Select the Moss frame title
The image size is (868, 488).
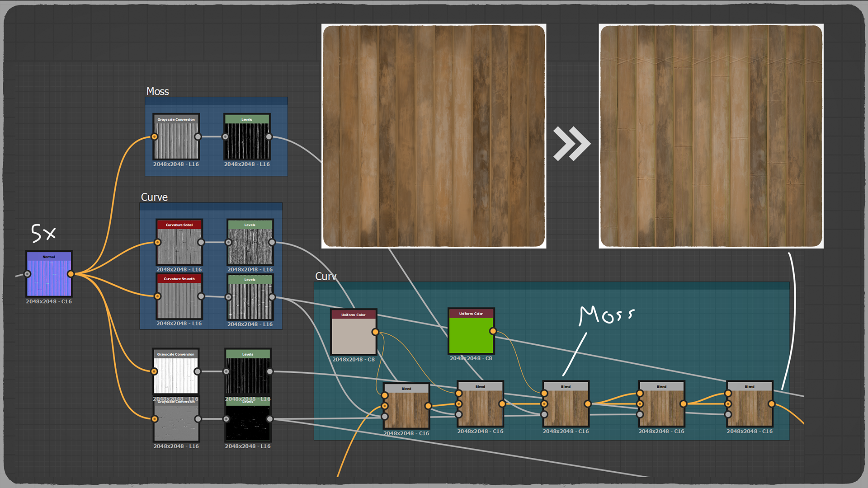point(157,91)
